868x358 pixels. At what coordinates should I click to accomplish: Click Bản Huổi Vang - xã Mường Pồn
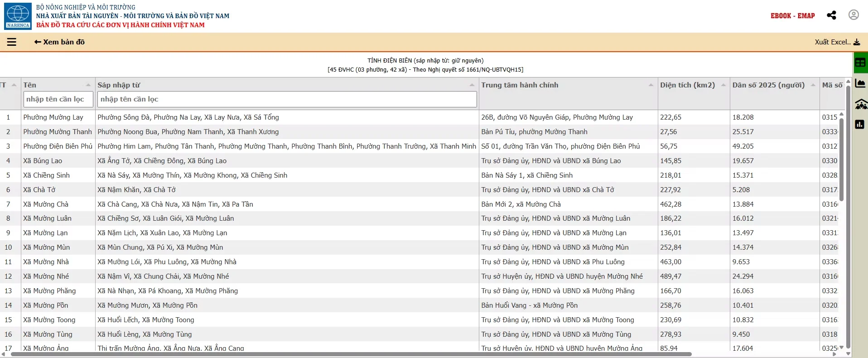[x=530, y=305]
